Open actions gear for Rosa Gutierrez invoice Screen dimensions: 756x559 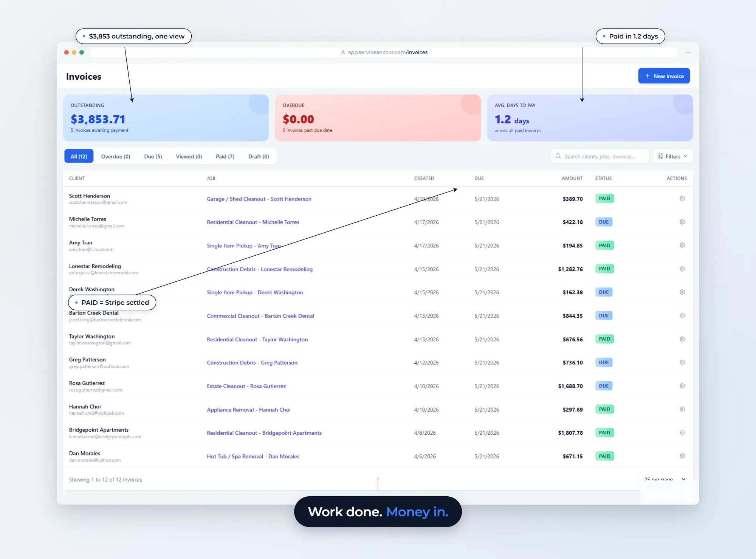point(682,386)
